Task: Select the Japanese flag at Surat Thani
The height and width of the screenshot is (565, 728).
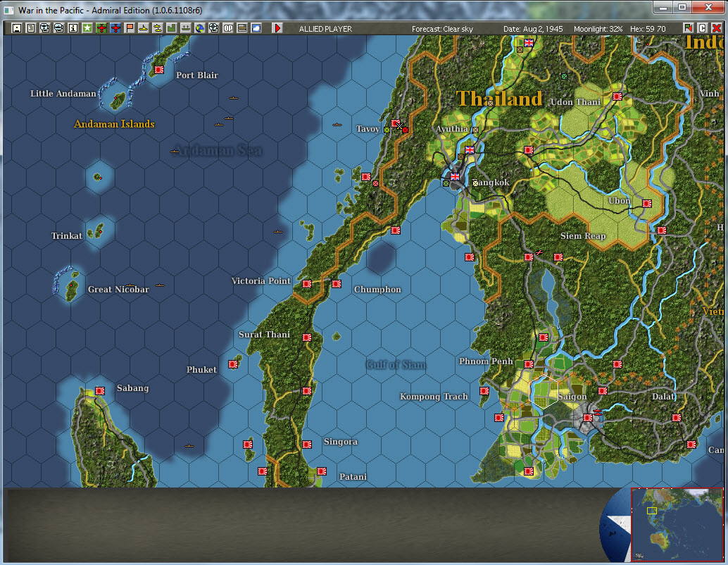Action: click(x=307, y=337)
